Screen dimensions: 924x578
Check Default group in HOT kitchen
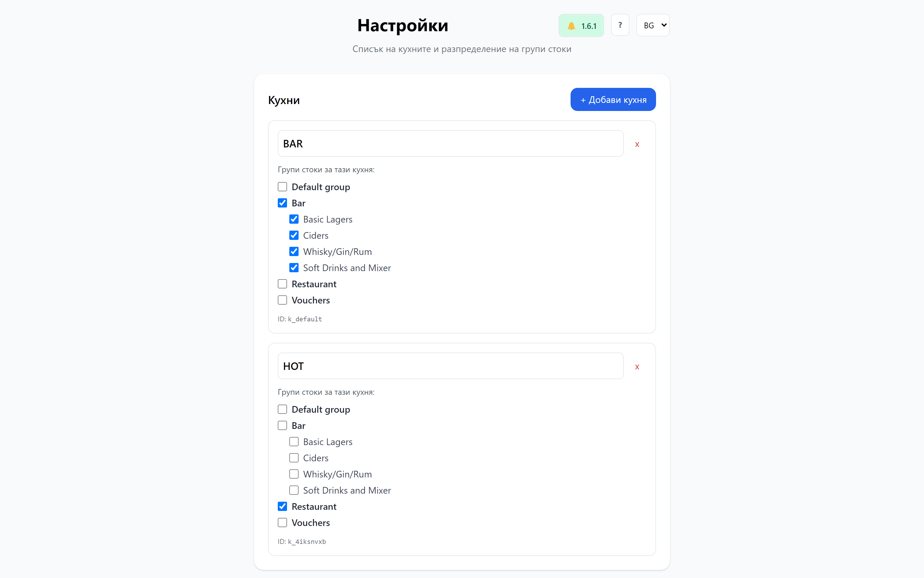pyautogui.click(x=282, y=409)
